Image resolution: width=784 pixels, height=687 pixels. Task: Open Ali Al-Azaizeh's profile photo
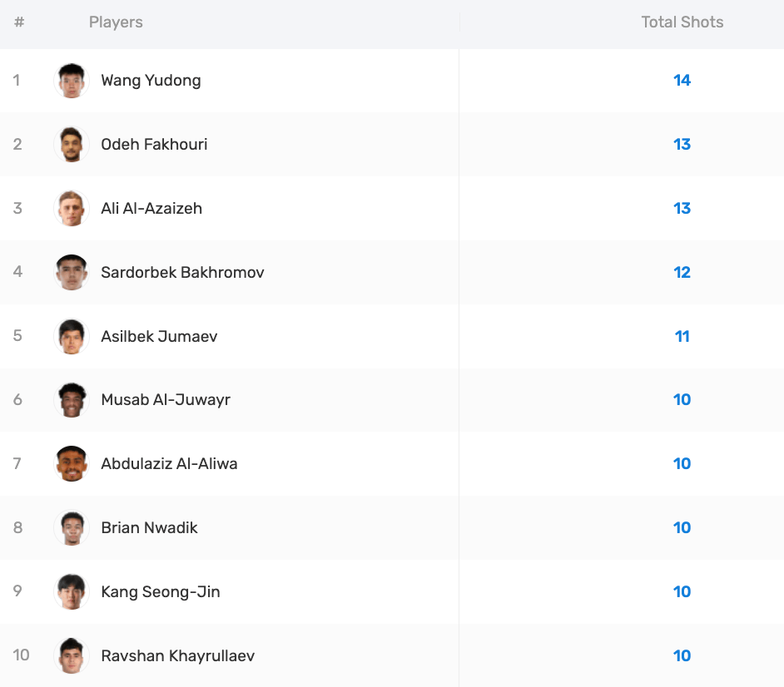tap(72, 209)
